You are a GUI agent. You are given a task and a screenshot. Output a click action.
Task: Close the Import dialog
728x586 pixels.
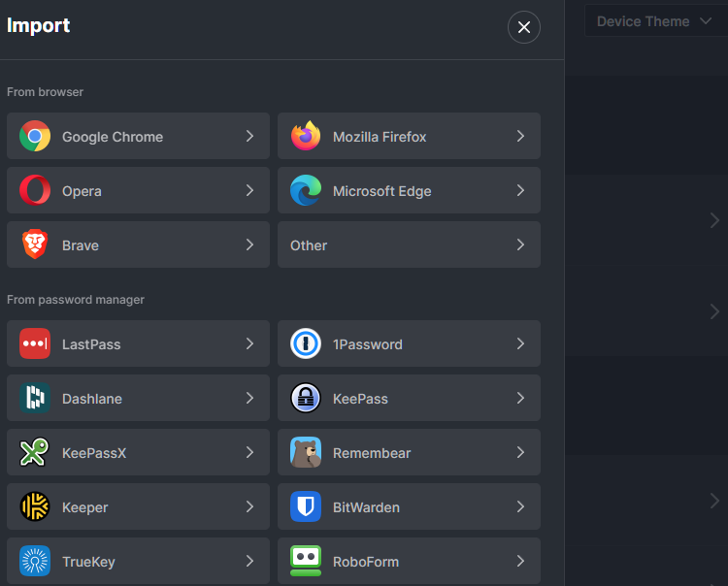(x=524, y=27)
